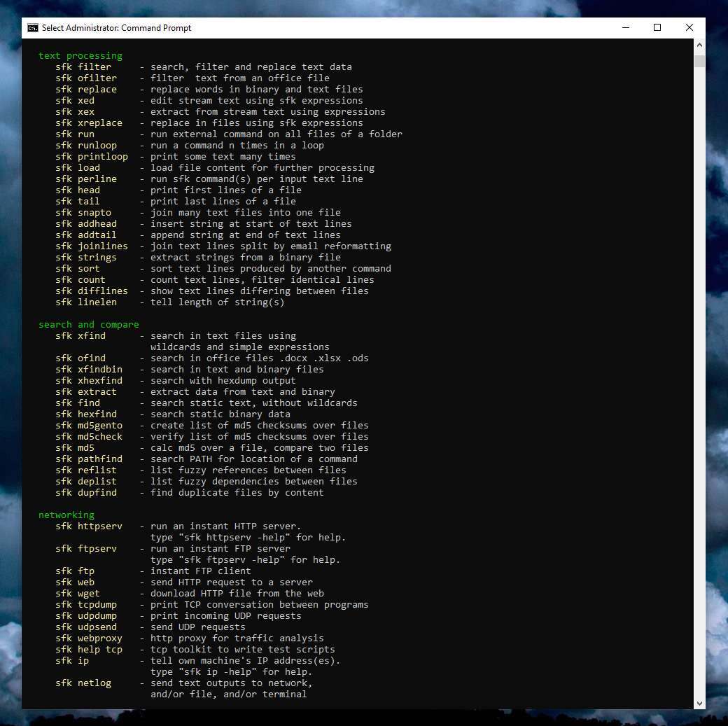Click the 'sfk strings' command text
The height and width of the screenshot is (726, 728).
tap(86, 258)
